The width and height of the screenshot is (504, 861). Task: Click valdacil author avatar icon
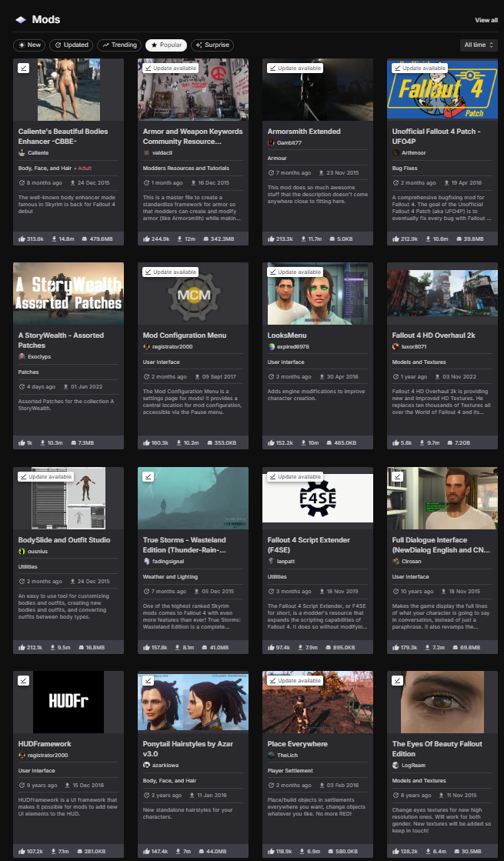coord(146,152)
